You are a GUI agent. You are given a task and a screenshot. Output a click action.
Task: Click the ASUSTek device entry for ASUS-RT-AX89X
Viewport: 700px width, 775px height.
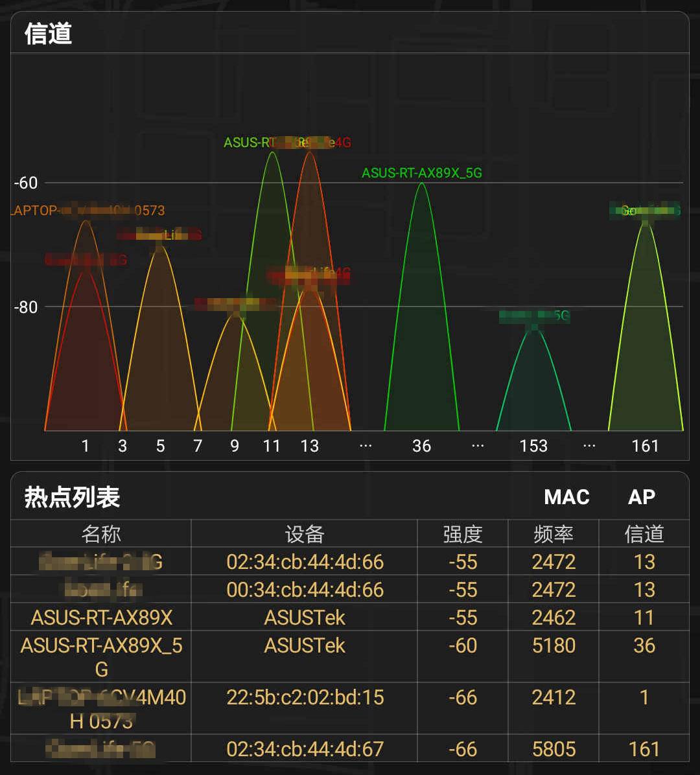305,617
